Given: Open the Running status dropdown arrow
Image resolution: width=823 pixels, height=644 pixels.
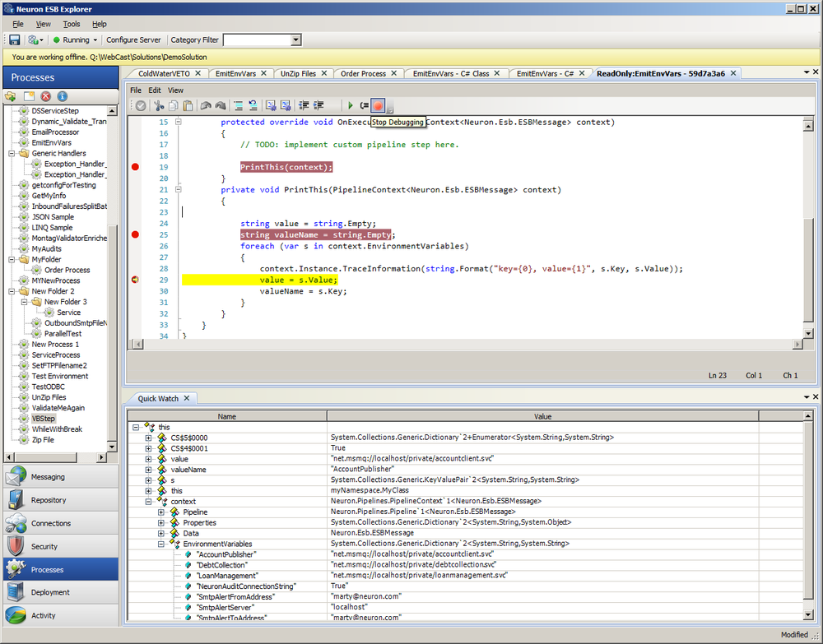Looking at the screenshot, I should click(x=95, y=39).
